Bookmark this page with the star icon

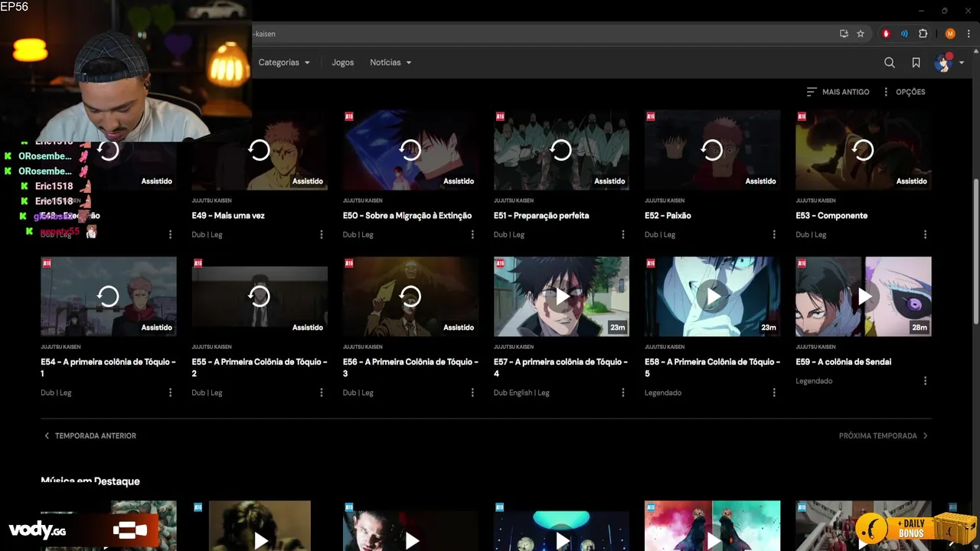click(861, 34)
